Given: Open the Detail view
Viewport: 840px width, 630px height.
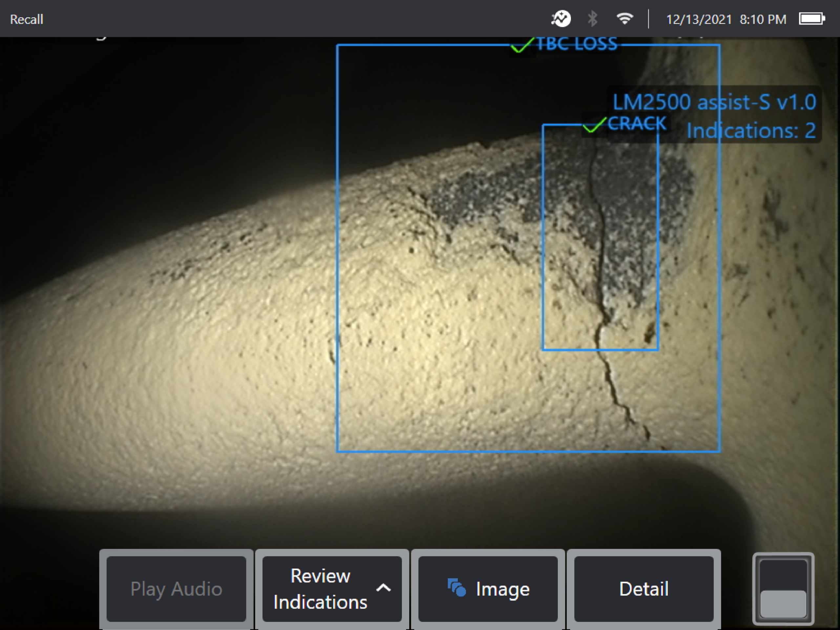Looking at the screenshot, I should click(644, 589).
